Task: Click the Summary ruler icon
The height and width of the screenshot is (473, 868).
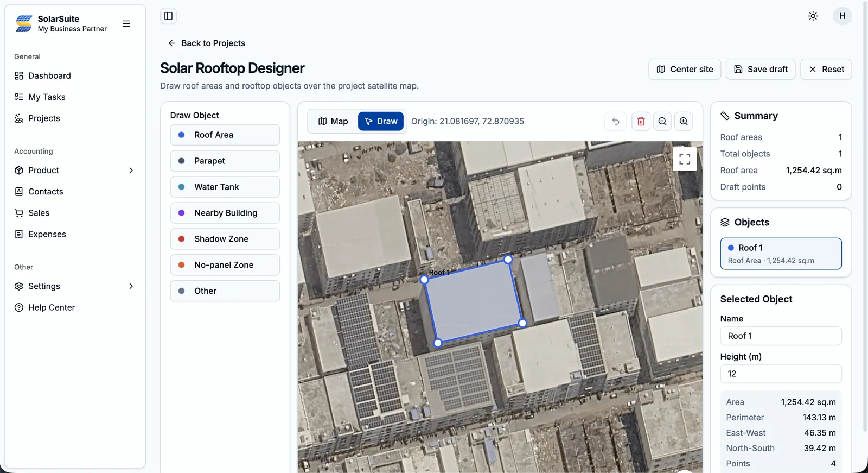Action: (725, 116)
